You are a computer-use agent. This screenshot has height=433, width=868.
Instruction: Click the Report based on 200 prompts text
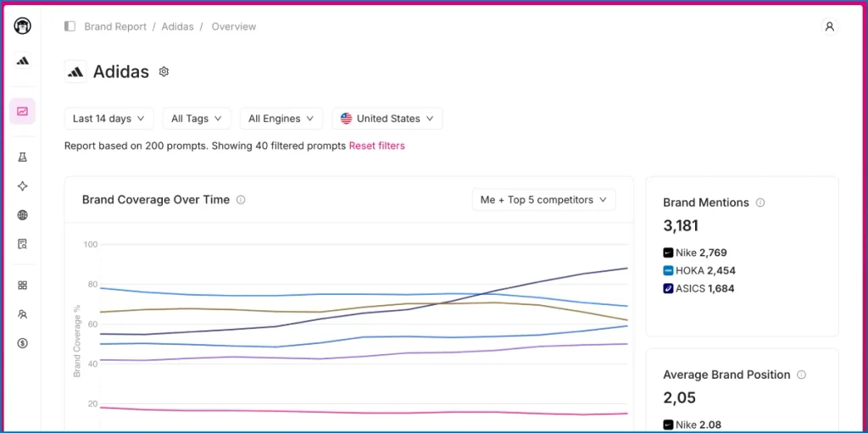205,147
